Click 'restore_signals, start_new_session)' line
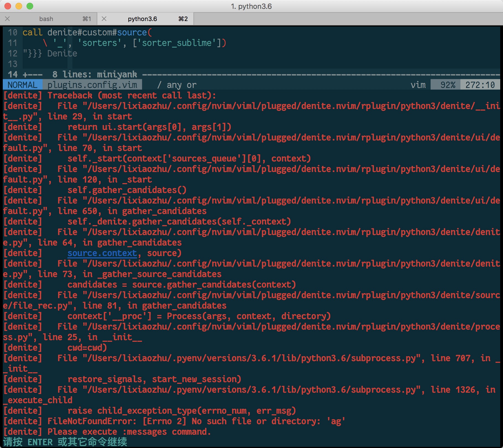Image resolution: width=503 pixels, height=448 pixels. tap(154, 379)
